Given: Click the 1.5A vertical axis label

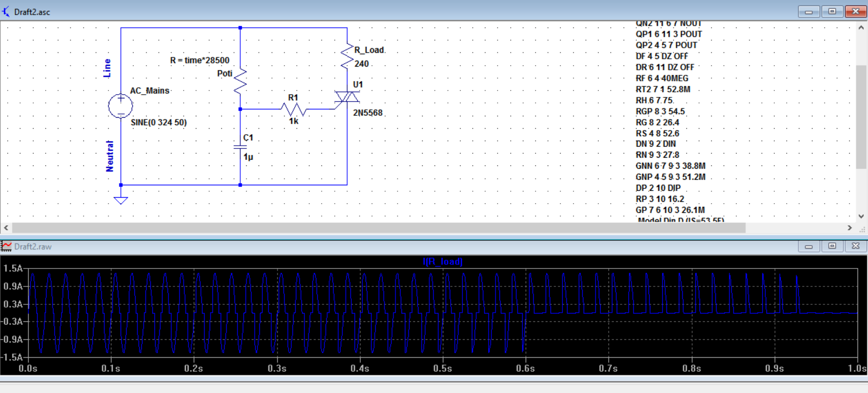Looking at the screenshot, I should click(x=13, y=268).
